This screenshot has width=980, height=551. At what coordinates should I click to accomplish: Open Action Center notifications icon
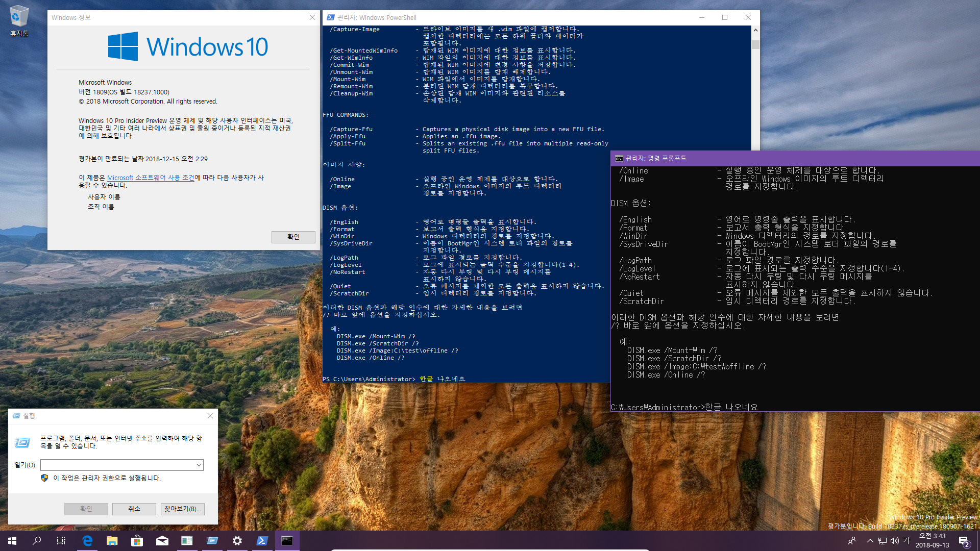tap(964, 541)
